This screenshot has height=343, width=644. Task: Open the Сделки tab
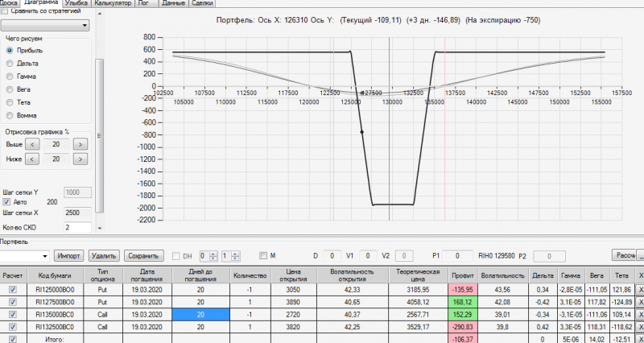coord(203,3)
